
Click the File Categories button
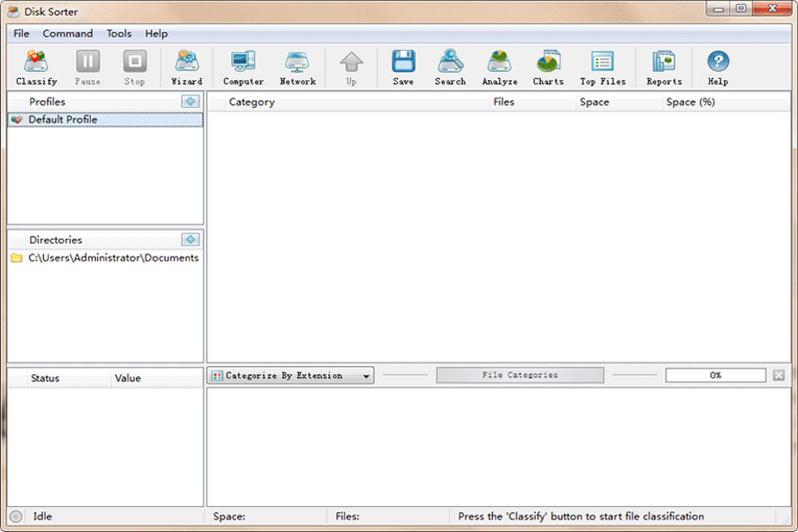[520, 374]
